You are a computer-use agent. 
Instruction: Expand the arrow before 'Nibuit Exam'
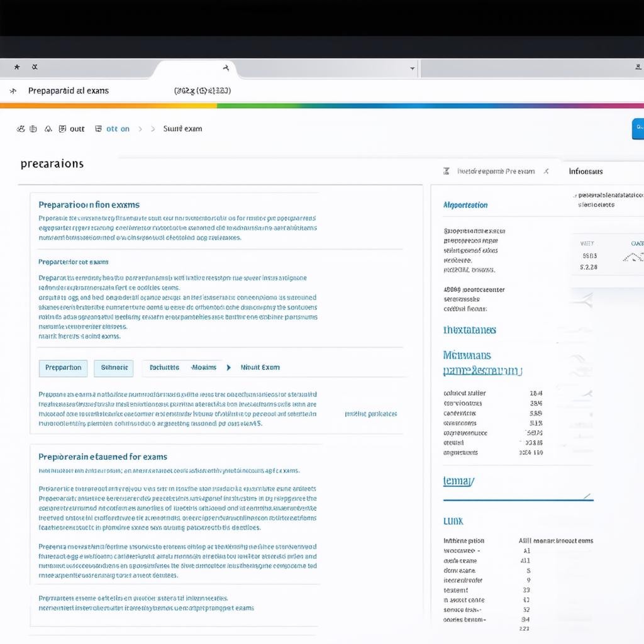228,367
